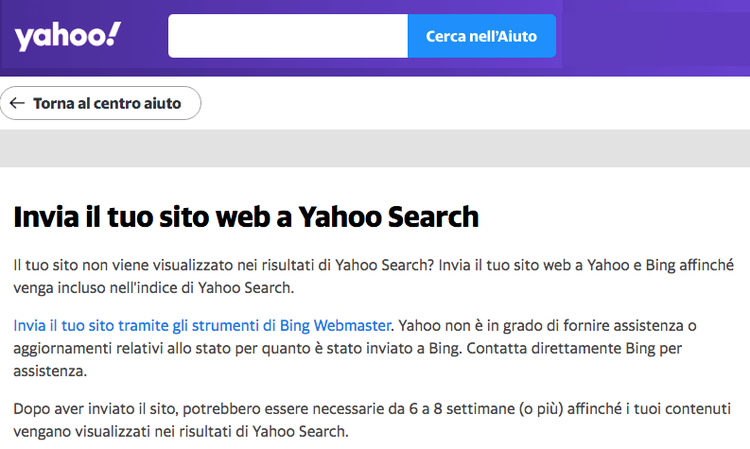Screen dimensions: 750x449
Task: Open the Bing Webmaster tools link
Action: [x=202, y=326]
